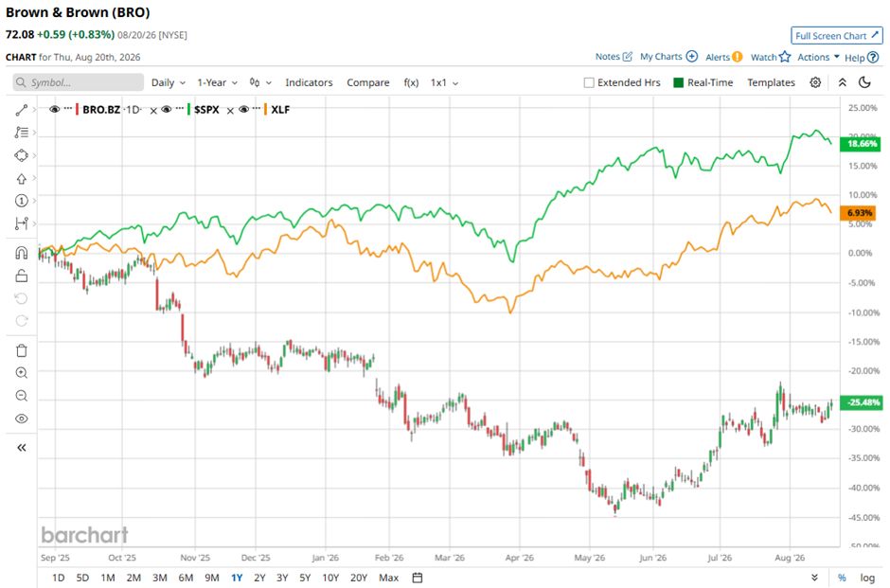
Task: Open the calendar date range picker
Action: click(x=418, y=578)
